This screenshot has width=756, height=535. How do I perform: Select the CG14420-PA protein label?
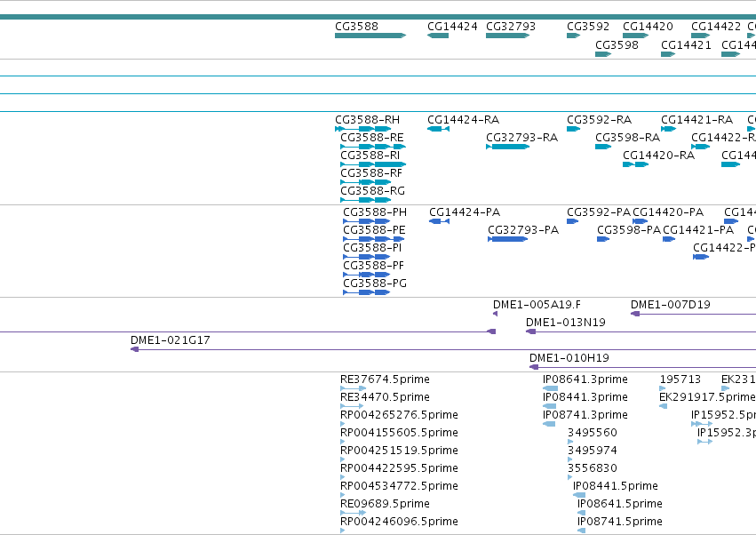(x=668, y=212)
